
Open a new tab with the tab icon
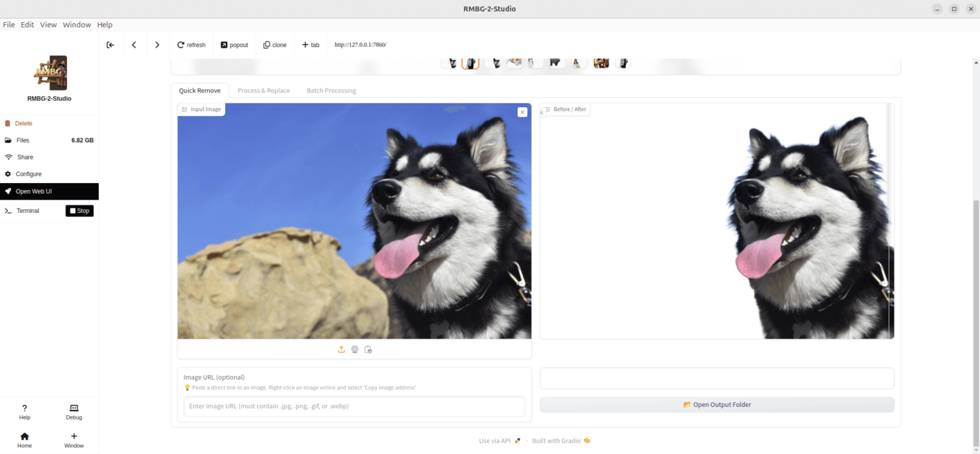(311, 45)
